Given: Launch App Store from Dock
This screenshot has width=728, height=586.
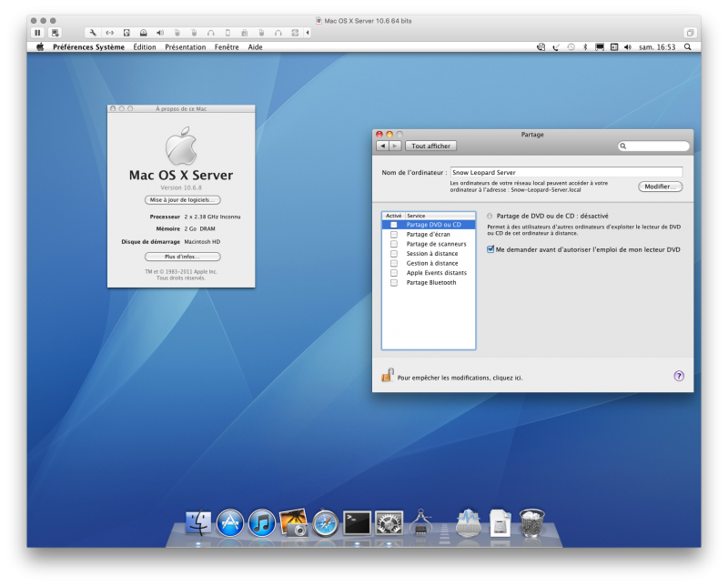Looking at the screenshot, I should pyautogui.click(x=230, y=523).
